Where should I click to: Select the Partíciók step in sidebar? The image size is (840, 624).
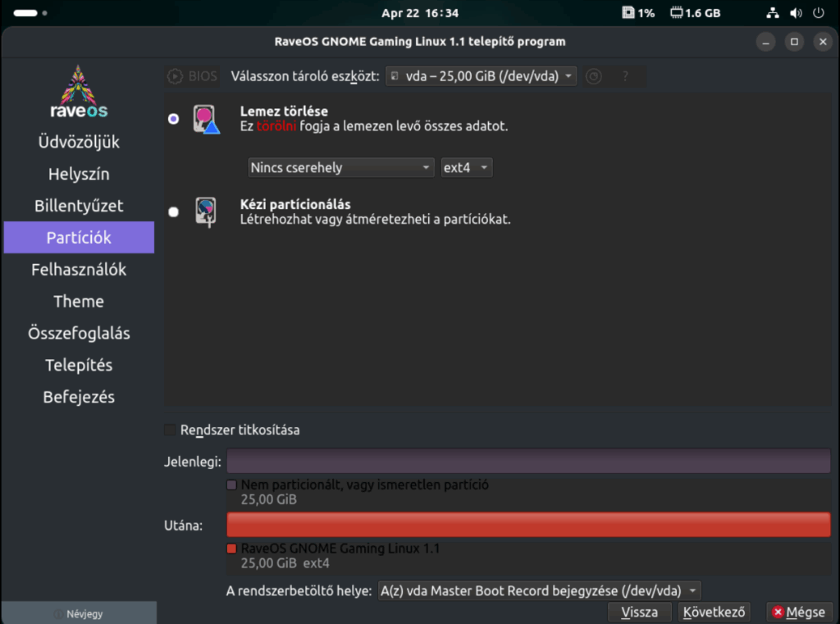pyautogui.click(x=79, y=237)
